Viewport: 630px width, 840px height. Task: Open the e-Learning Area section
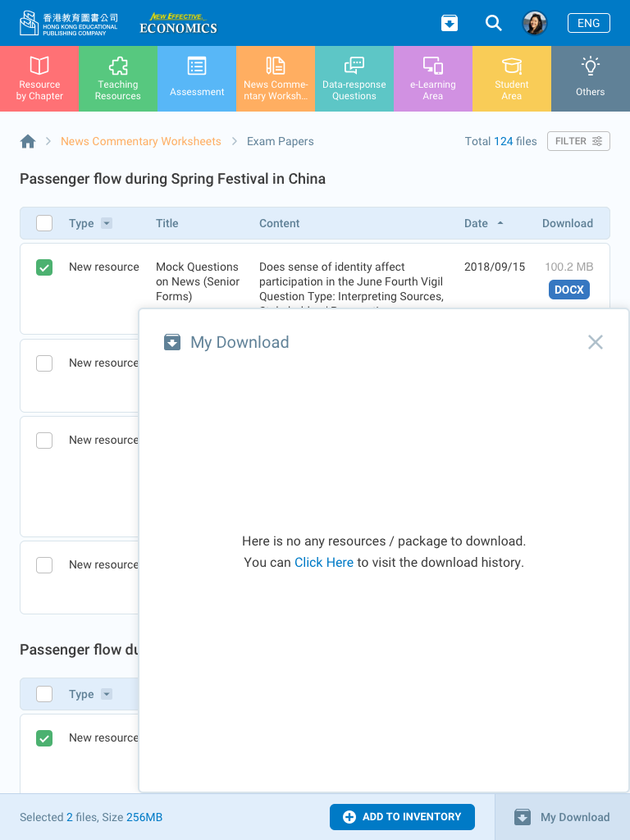point(433,79)
